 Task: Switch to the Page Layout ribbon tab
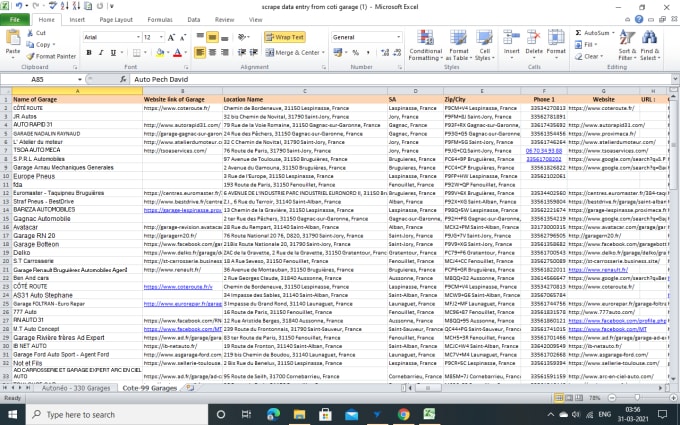point(116,20)
